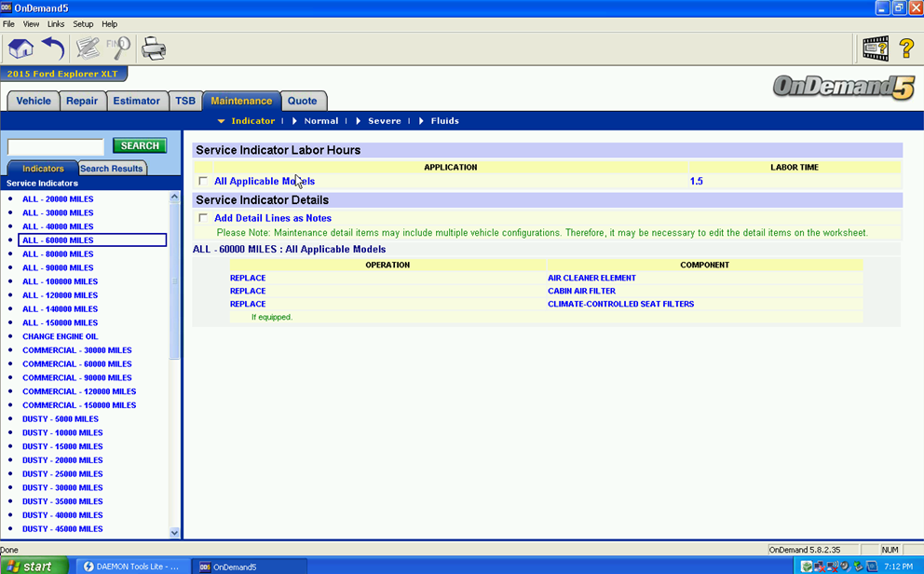Select the Maintenance tab
The width and height of the screenshot is (924, 574).
[241, 101]
